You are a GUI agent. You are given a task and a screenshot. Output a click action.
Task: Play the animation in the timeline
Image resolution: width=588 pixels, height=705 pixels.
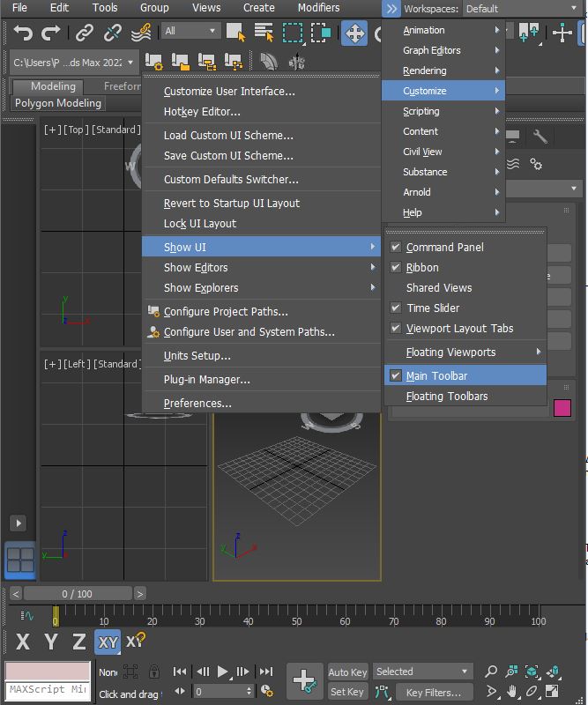point(222,672)
